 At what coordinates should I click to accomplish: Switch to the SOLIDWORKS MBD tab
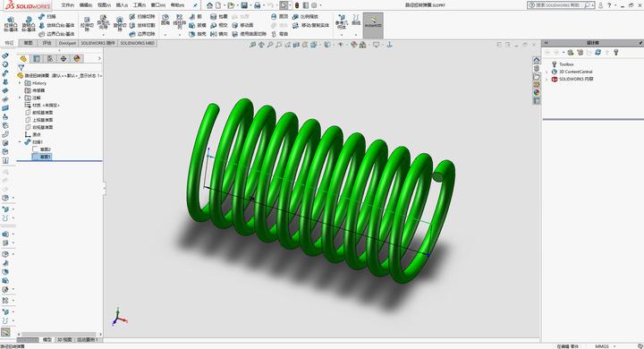coord(137,43)
